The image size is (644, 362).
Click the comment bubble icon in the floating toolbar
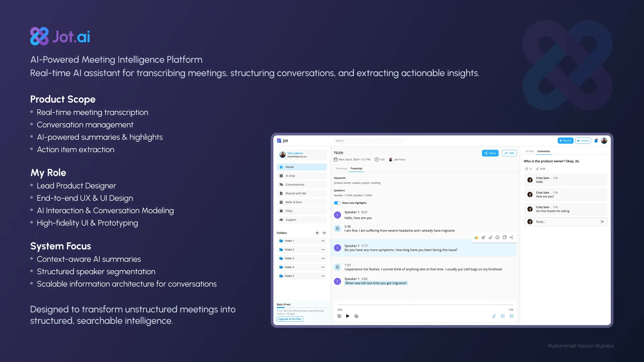click(x=497, y=237)
